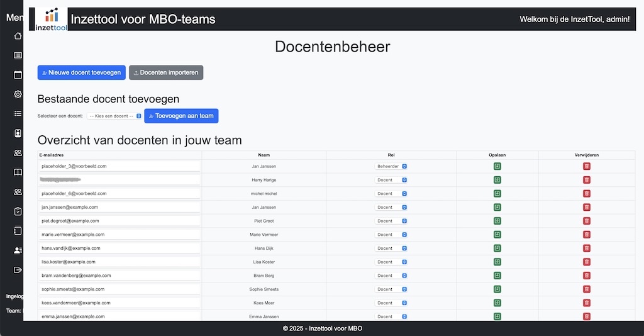Save changes for Piet Groot's row
Image resolution: width=644 pixels, height=336 pixels.
tap(497, 221)
